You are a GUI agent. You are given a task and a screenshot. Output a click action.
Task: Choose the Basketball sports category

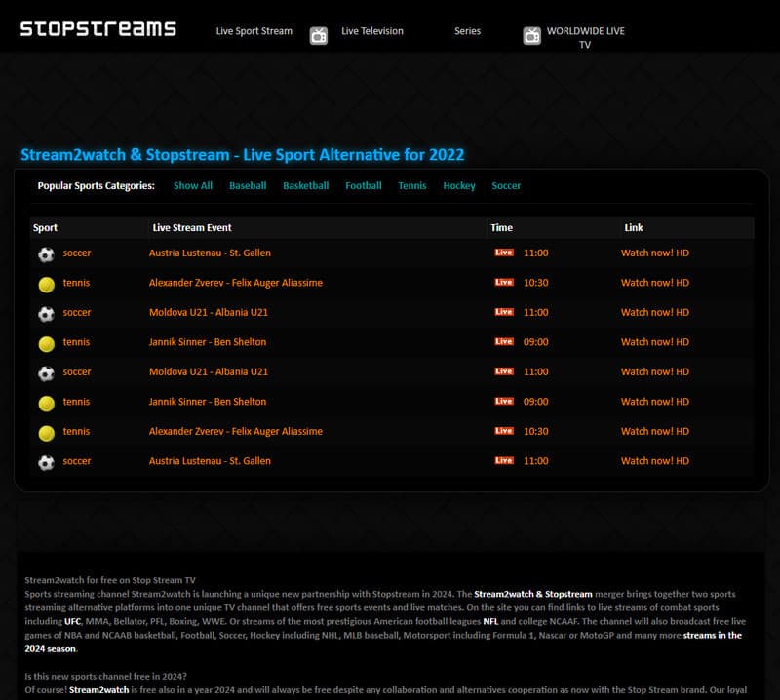[306, 185]
